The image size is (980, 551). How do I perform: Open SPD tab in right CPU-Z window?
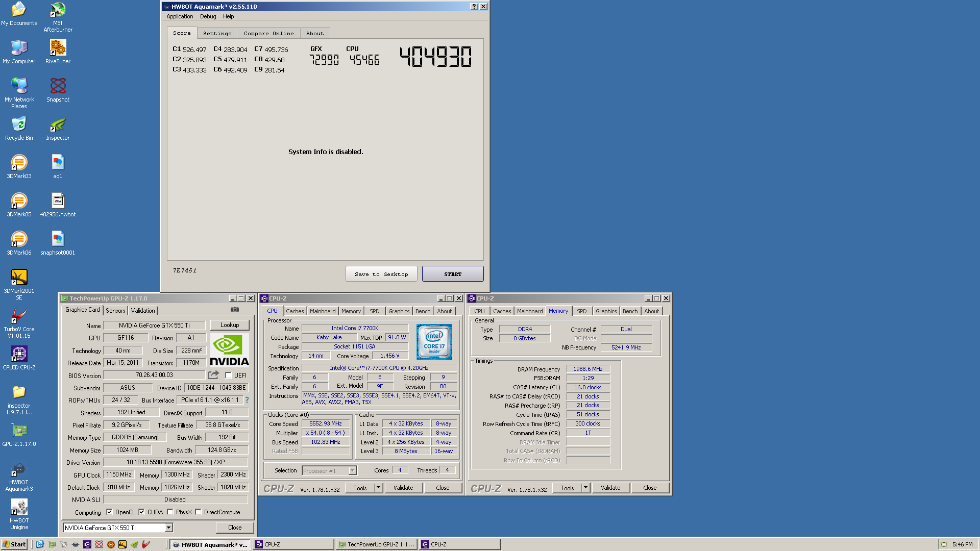click(581, 311)
